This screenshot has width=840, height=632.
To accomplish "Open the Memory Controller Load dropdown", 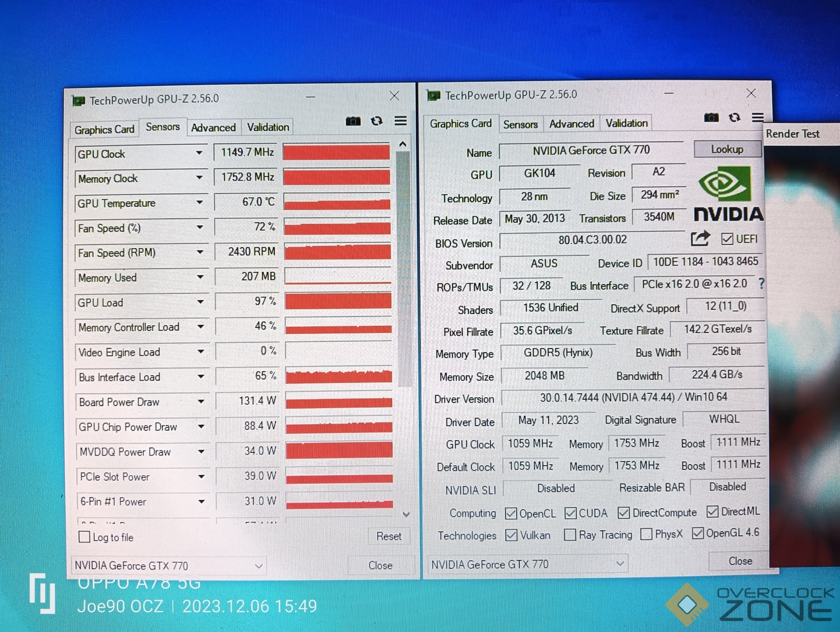I will pyautogui.click(x=200, y=327).
